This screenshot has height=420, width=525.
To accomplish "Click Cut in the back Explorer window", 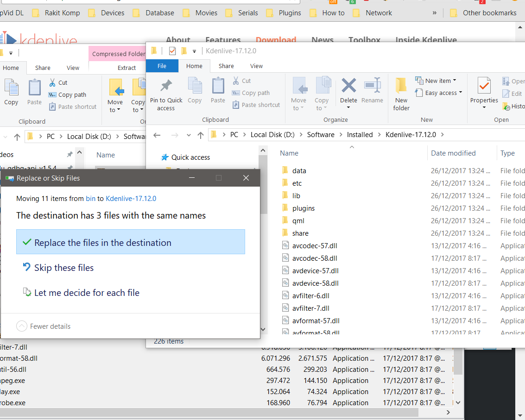I will tap(58, 83).
